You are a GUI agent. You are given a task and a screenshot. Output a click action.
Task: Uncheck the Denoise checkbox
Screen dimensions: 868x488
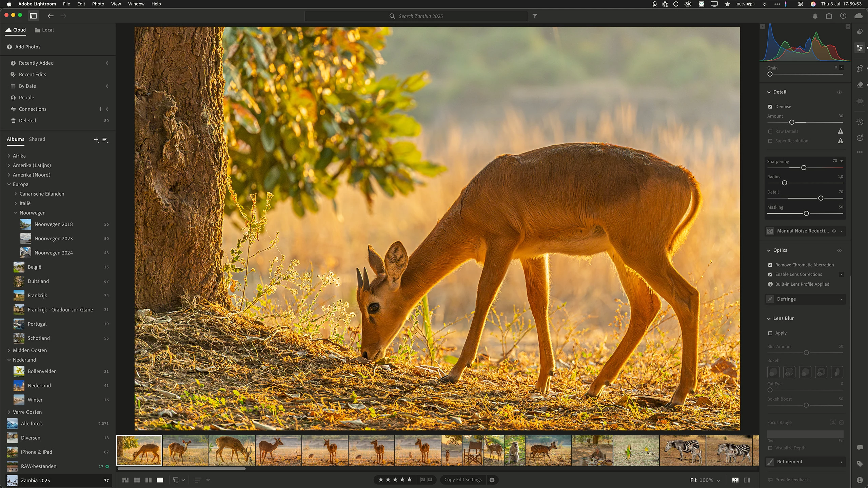[770, 107]
